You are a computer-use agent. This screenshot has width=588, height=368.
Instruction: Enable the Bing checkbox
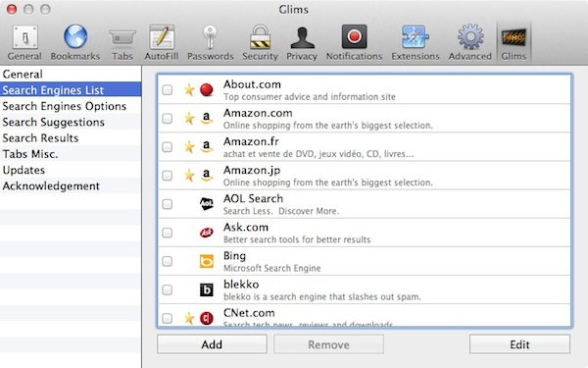pyautogui.click(x=168, y=261)
